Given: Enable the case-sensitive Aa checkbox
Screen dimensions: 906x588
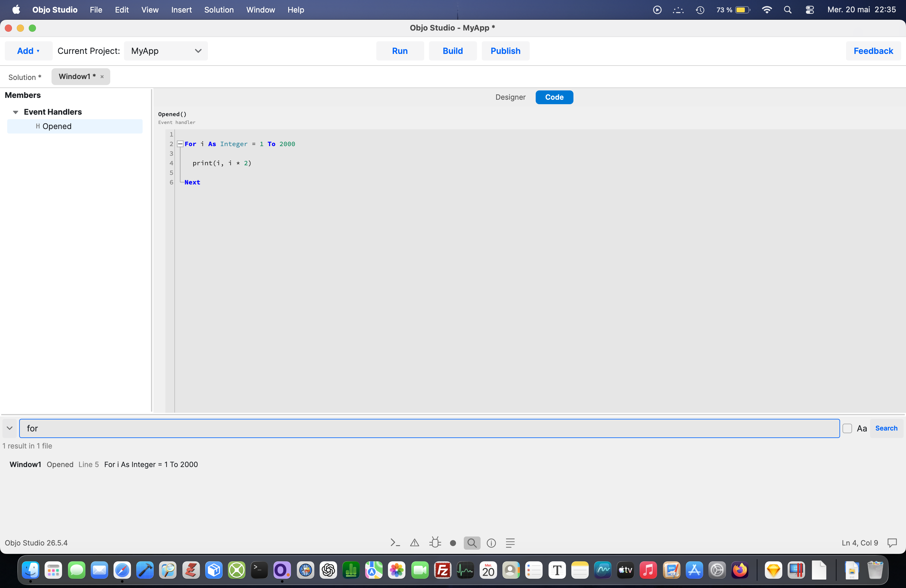Looking at the screenshot, I should tap(847, 428).
